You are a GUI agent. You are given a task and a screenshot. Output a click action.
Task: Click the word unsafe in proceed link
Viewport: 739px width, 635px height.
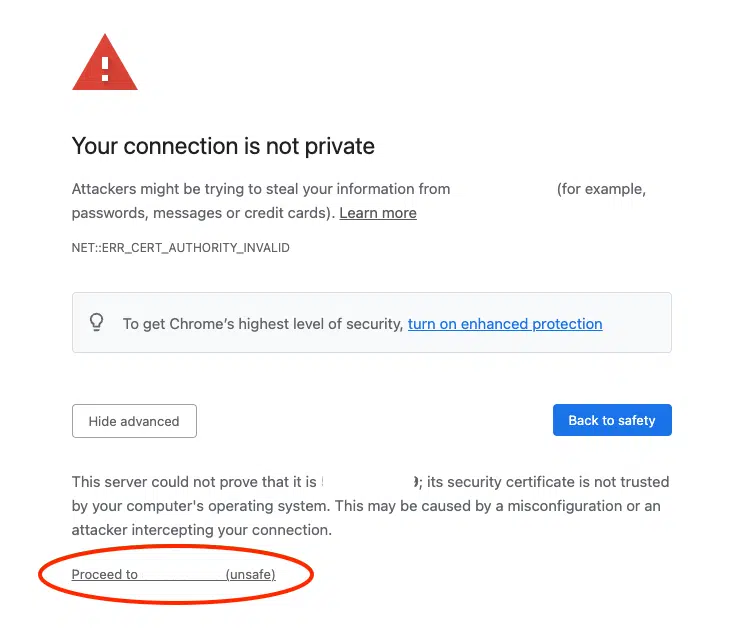tap(251, 574)
